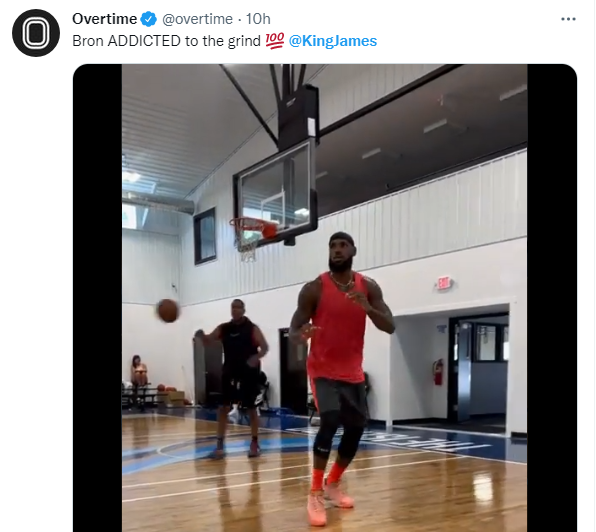Click the basketball hoop rim in the video
The width and height of the screenshot is (596, 532).
254,226
